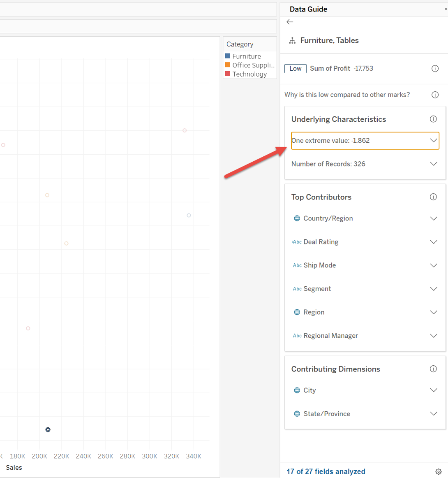Select the highlighted dark mark in scatter plot

[48, 429]
